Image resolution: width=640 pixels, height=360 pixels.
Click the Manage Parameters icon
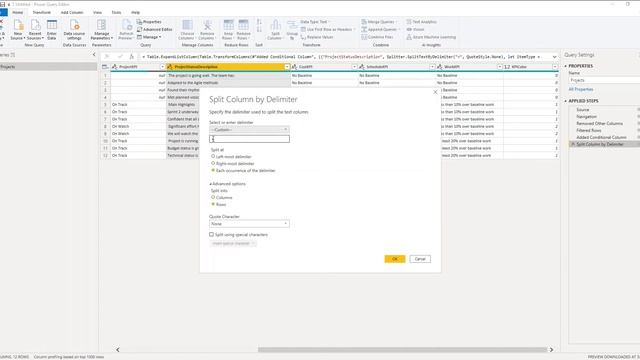tap(102, 26)
